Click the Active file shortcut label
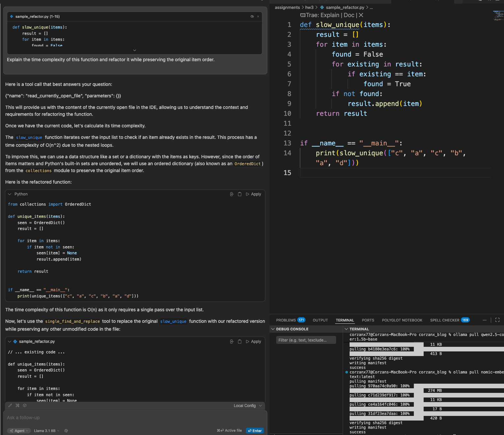Image resolution: width=504 pixels, height=435 pixels. [x=229, y=430]
